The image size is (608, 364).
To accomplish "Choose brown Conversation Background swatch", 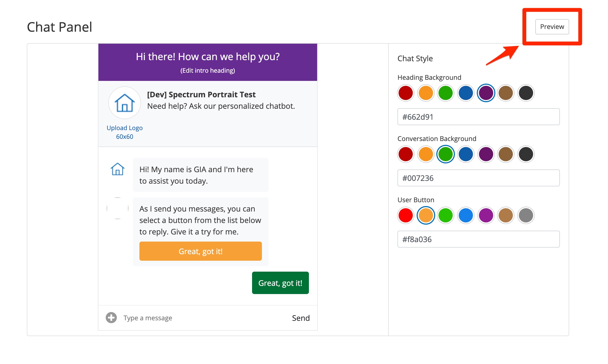I will tap(506, 154).
